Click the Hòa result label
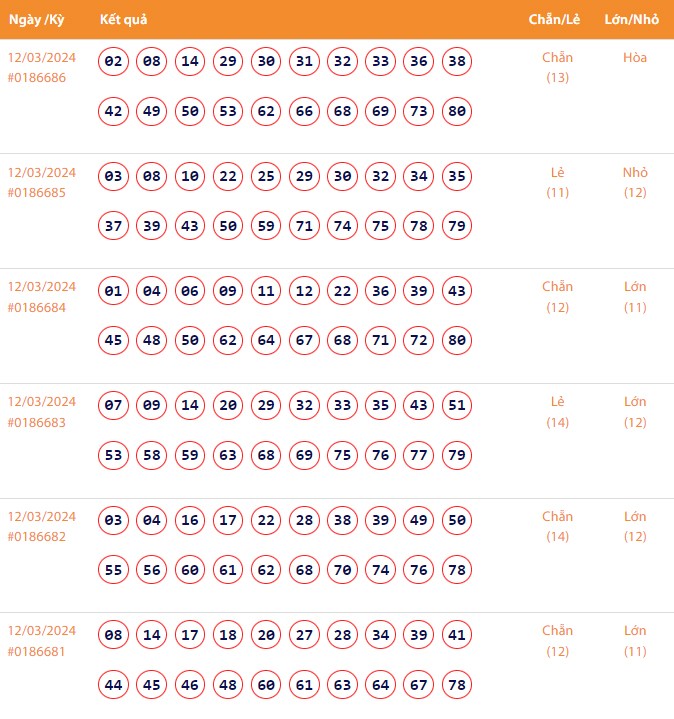 635,58
